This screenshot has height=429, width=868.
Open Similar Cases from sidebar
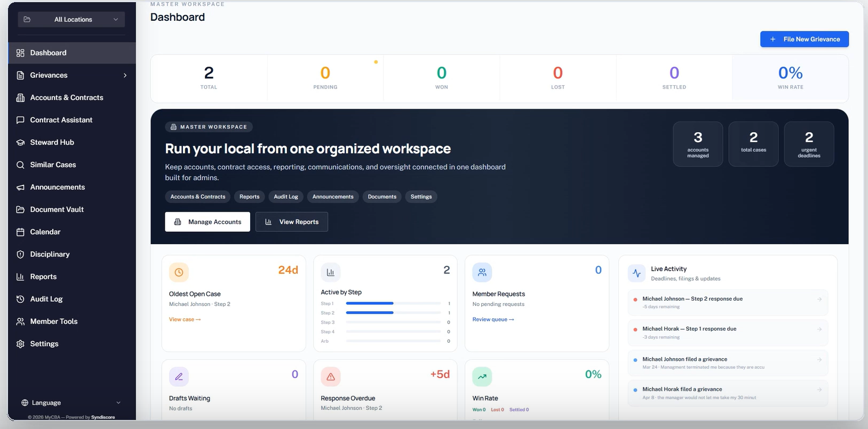tap(71, 165)
